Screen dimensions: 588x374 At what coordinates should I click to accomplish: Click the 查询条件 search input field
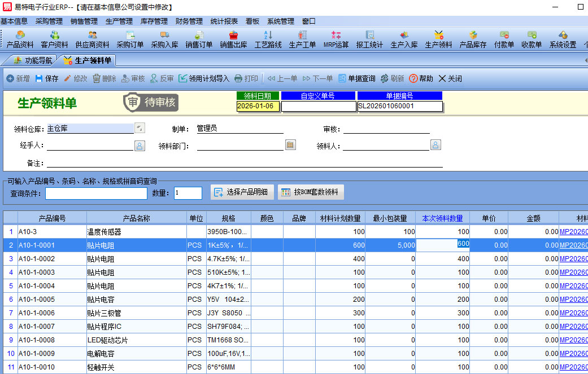click(x=96, y=193)
